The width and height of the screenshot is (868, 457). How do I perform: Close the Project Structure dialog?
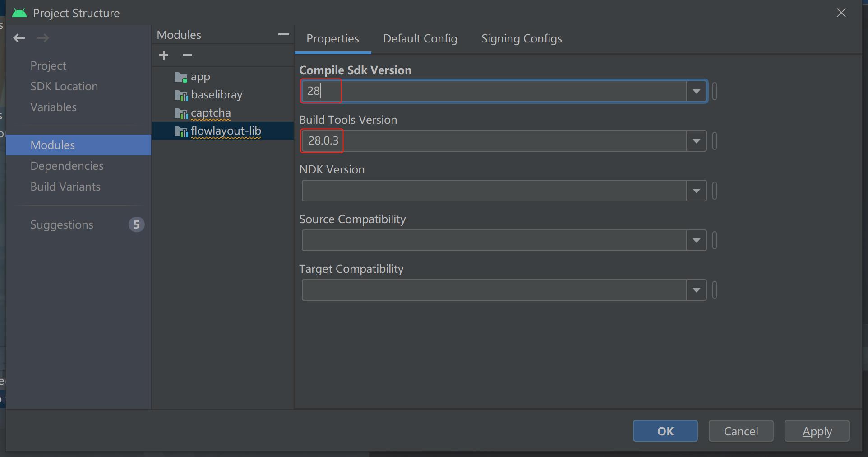pyautogui.click(x=841, y=13)
